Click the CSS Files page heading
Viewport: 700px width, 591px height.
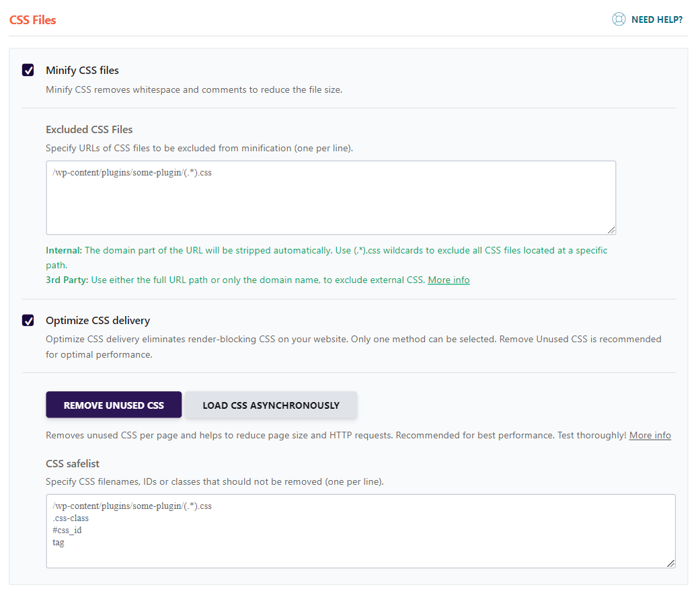(32, 19)
